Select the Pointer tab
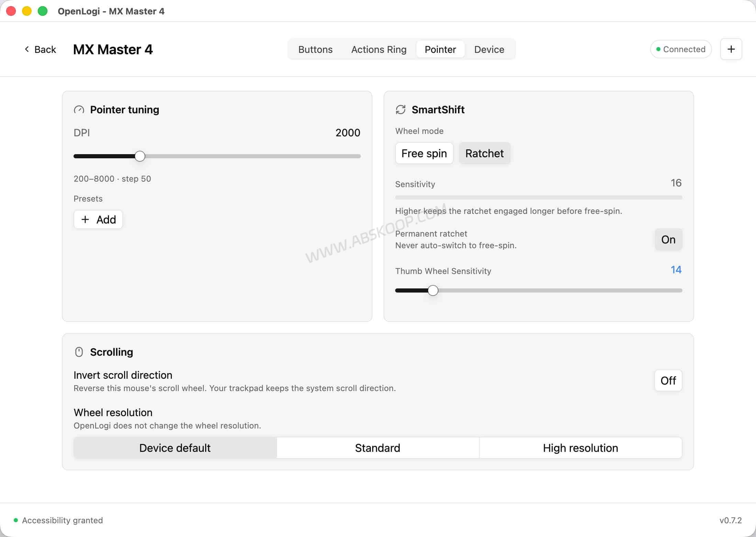This screenshot has height=537, width=756. pos(440,49)
